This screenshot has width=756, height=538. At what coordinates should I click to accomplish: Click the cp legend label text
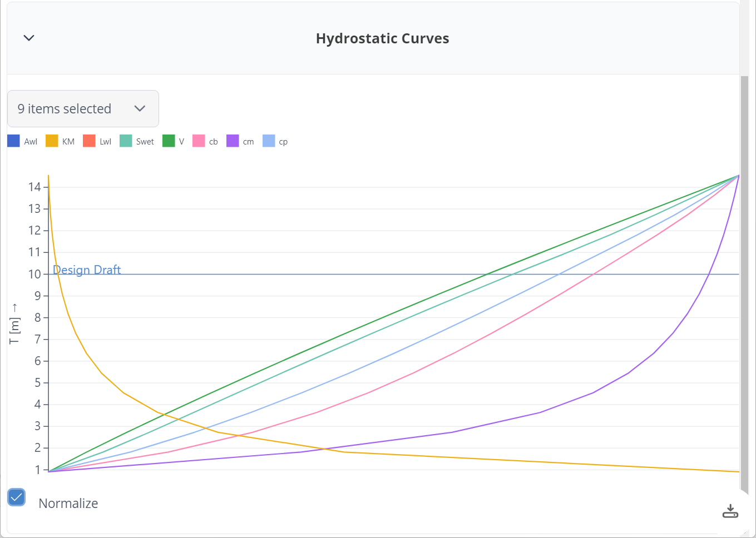(x=283, y=141)
